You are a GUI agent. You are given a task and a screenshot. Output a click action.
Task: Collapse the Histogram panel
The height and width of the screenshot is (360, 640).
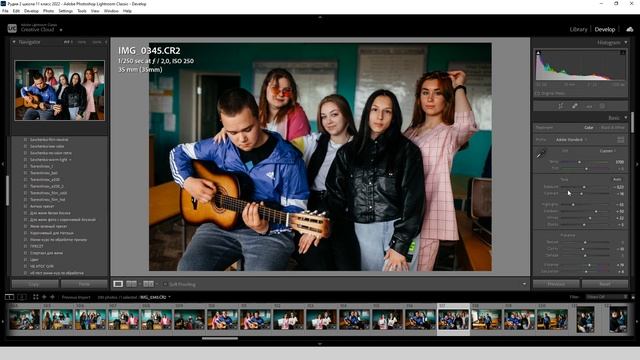625,42
